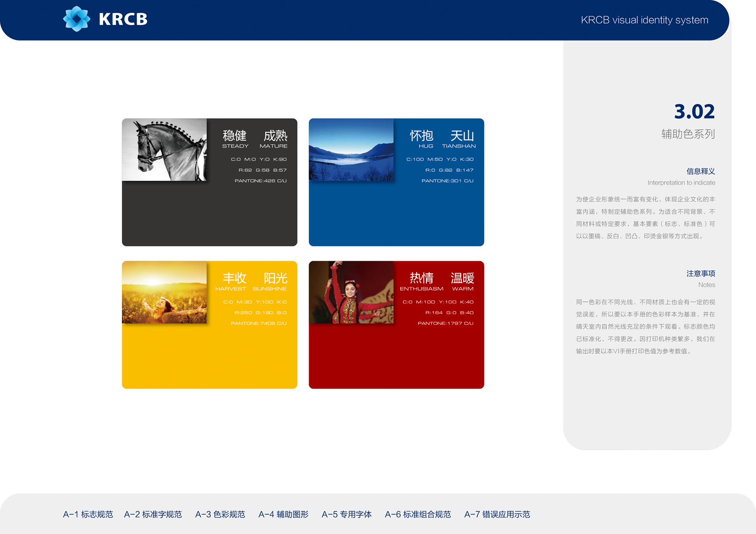The height and width of the screenshot is (534, 756).
Task: Click 'Interpretation to indicate' subtitle
Action: click(x=681, y=183)
